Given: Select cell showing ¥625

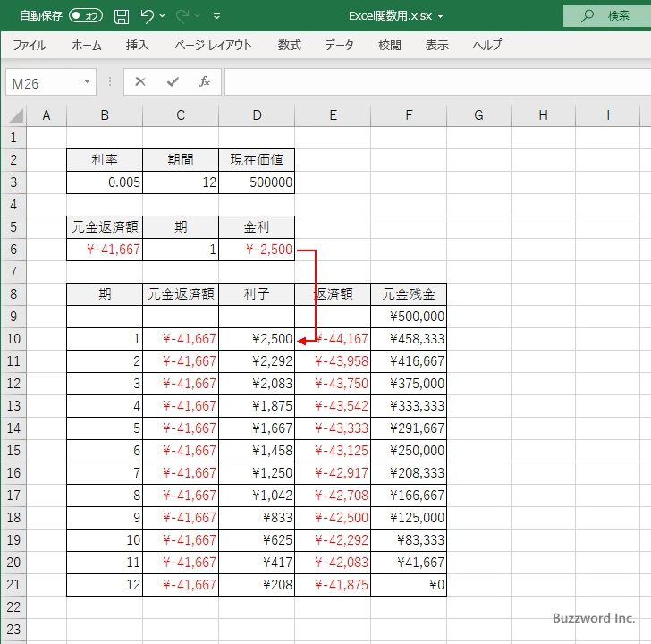Looking at the screenshot, I should click(x=257, y=540).
